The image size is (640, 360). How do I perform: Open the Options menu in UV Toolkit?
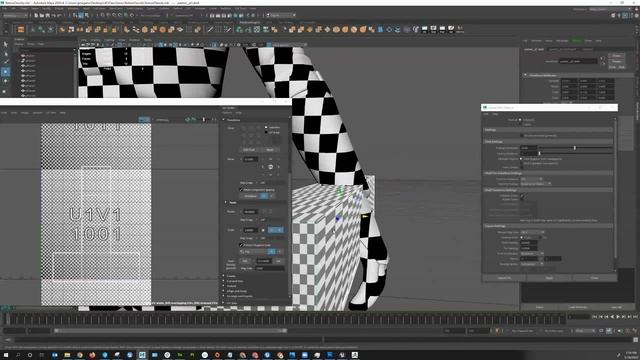(227, 113)
